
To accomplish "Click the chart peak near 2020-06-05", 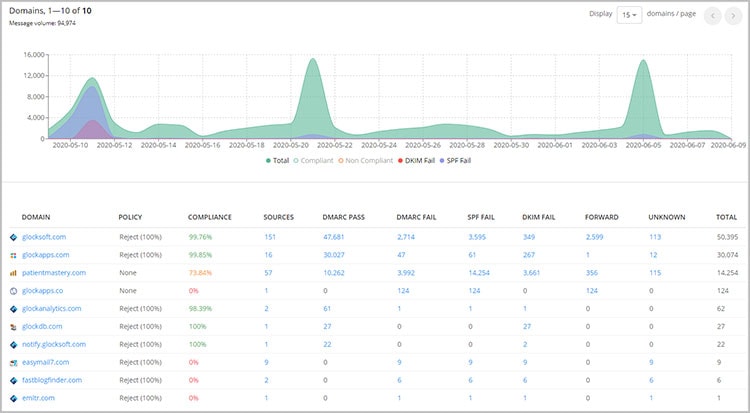I will pos(643,61).
